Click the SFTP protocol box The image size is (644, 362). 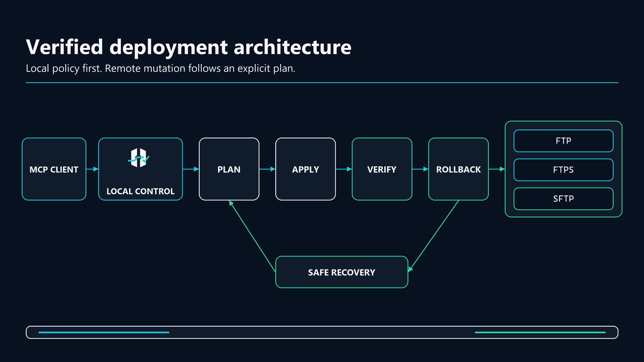pyautogui.click(x=563, y=199)
